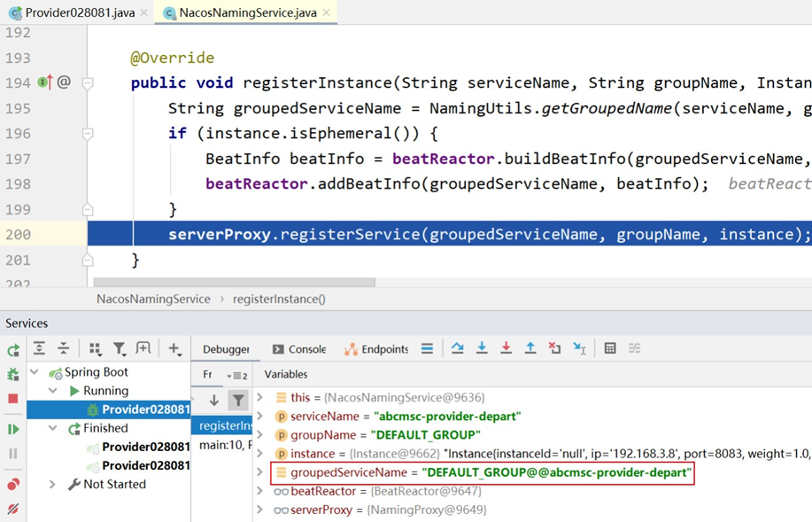Stop the running process
This screenshot has width=812, height=522.
(x=13, y=398)
